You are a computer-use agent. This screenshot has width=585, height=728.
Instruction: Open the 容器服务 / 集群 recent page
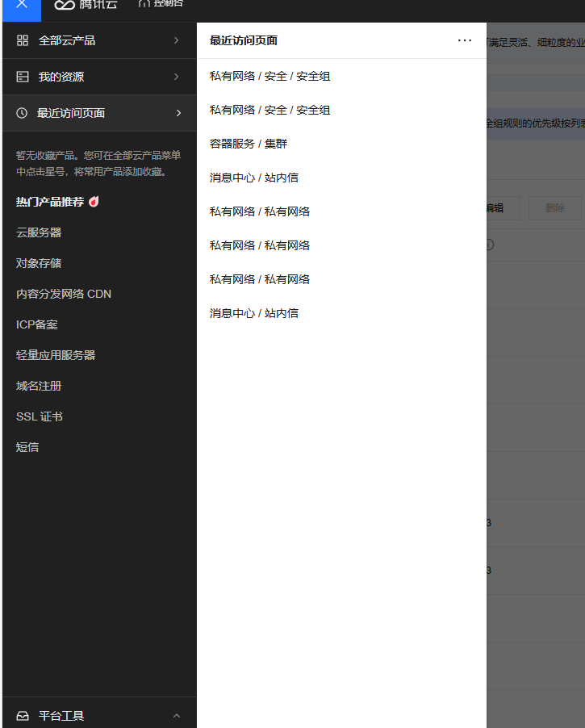coord(249,144)
